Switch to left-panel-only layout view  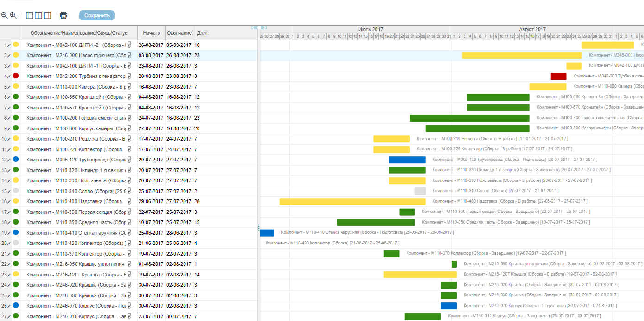click(x=30, y=15)
